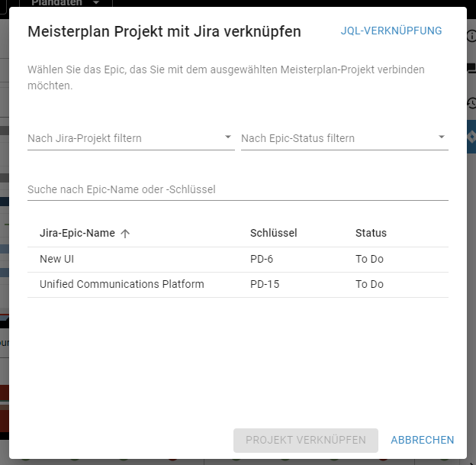
Task: Sort by the Jira-Epic-Name column header
Action: 77,233
